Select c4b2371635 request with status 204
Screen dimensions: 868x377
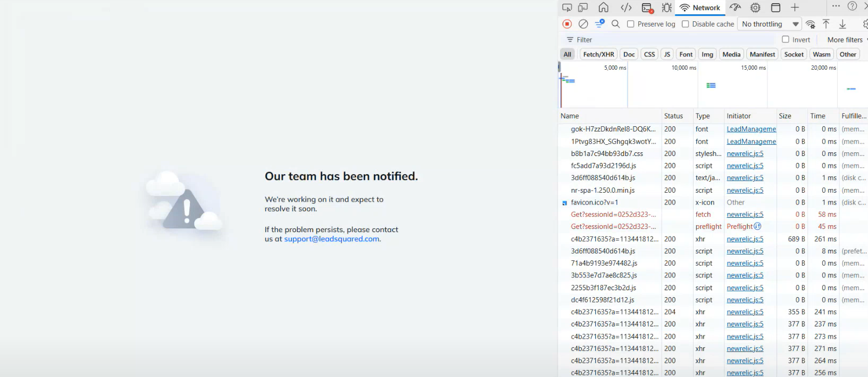click(x=615, y=312)
